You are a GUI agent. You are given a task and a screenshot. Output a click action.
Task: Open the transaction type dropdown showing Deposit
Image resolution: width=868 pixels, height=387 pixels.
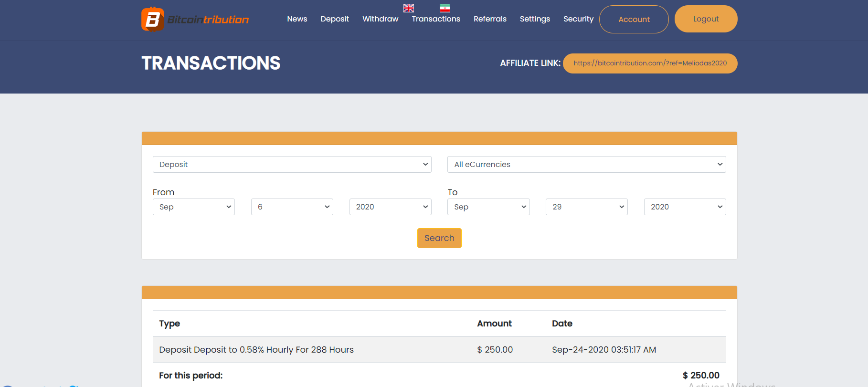292,164
